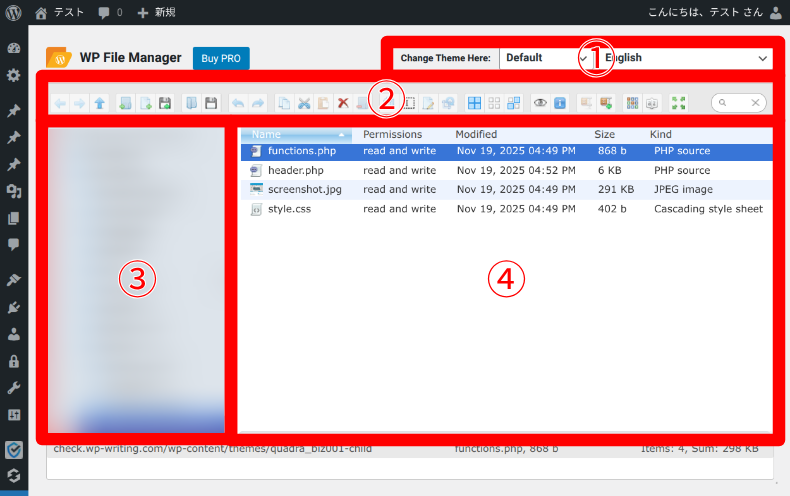790x496 pixels.
Task: Click the edit file pencil icon
Action: pyautogui.click(x=428, y=103)
